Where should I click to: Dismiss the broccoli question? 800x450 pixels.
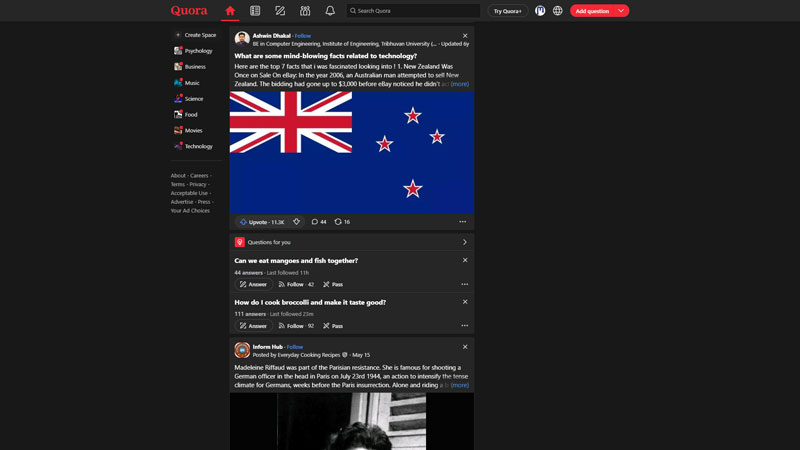pyautogui.click(x=465, y=302)
